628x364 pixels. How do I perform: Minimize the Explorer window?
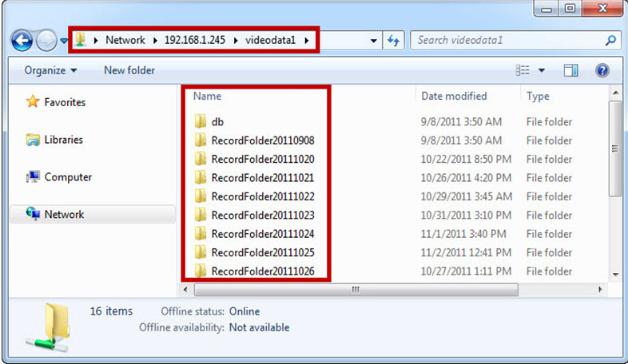(547, 9)
